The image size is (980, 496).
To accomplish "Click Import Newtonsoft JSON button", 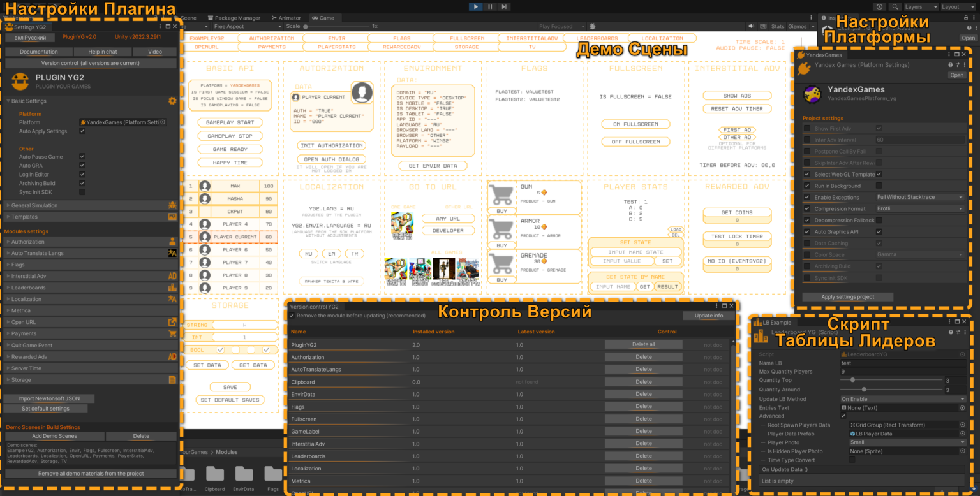I will (x=49, y=398).
